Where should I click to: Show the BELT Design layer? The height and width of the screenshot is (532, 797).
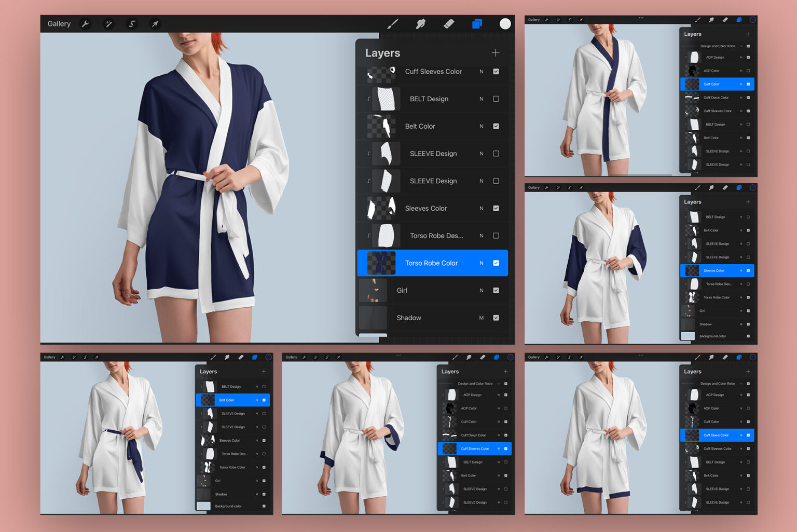point(496,99)
